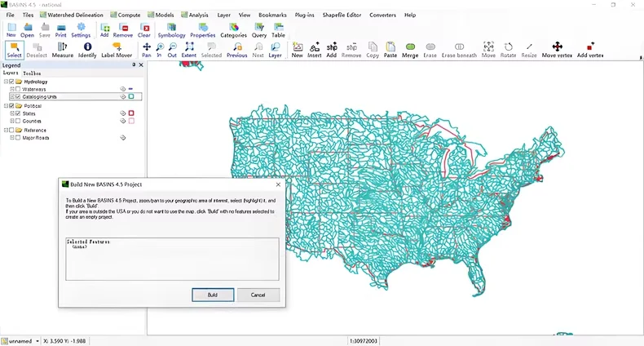
Task: Open a project with the Open icon
Action: (28, 30)
